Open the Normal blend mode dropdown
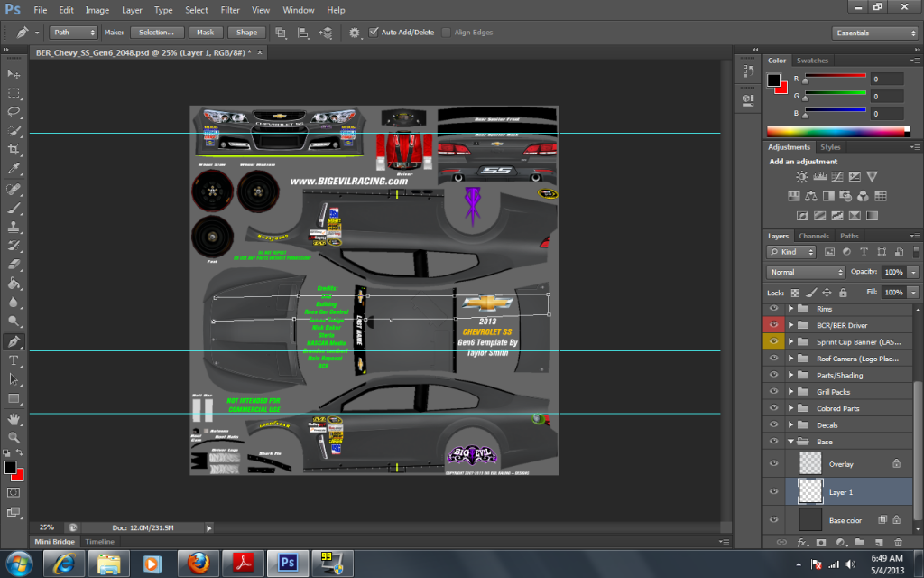The height and width of the screenshot is (578, 924). pyautogui.click(x=806, y=272)
